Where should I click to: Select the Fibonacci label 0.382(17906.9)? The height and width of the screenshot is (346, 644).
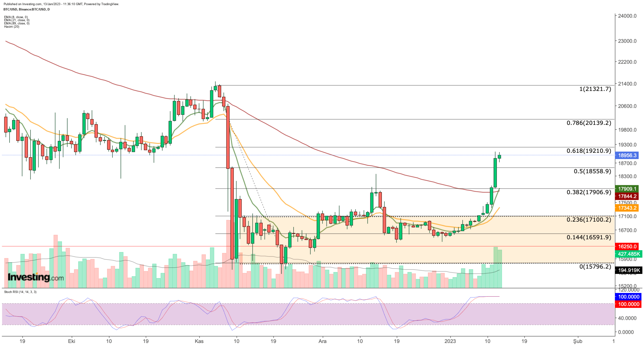pyautogui.click(x=589, y=192)
